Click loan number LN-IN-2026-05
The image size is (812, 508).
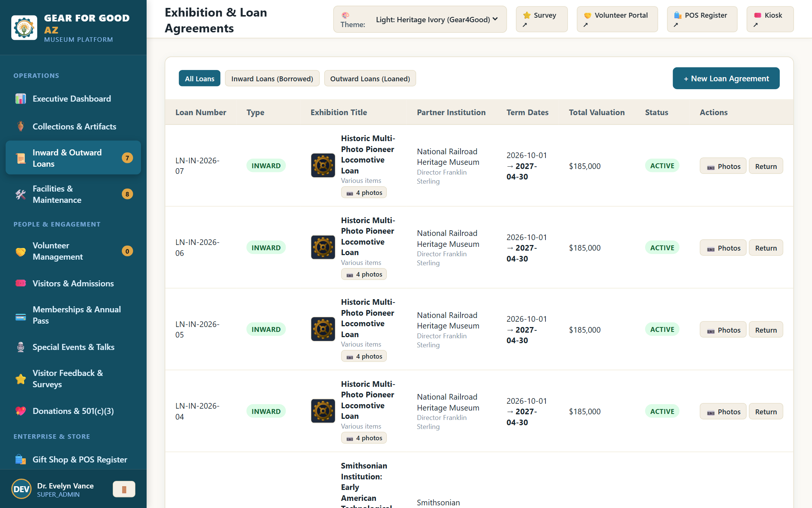click(197, 329)
